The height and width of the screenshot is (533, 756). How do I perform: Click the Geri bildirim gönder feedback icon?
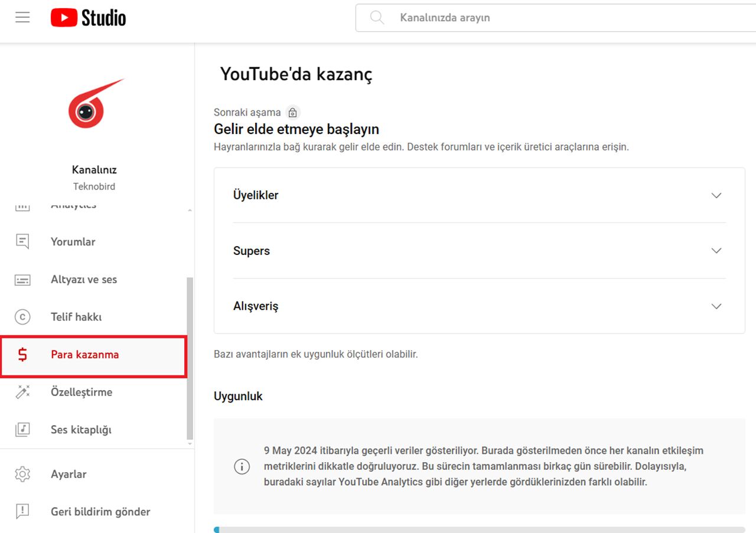[x=22, y=512]
